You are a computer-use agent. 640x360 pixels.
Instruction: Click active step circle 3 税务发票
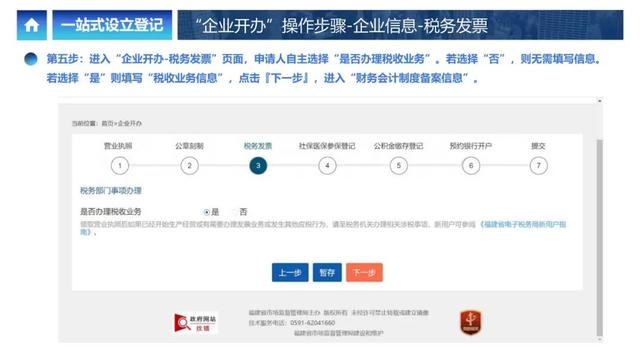258,166
